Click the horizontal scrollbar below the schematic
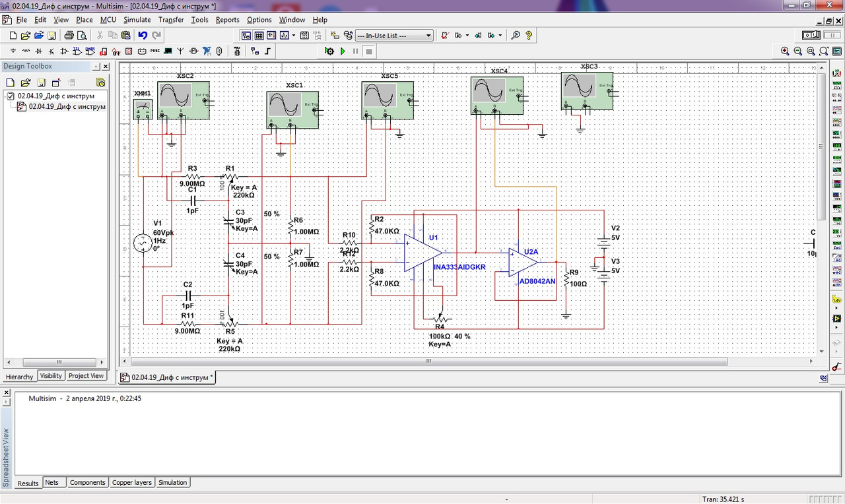The height and width of the screenshot is (504, 845). (x=429, y=362)
